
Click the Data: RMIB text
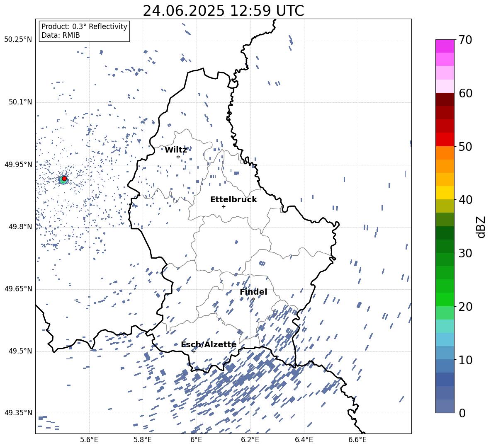click(x=61, y=35)
